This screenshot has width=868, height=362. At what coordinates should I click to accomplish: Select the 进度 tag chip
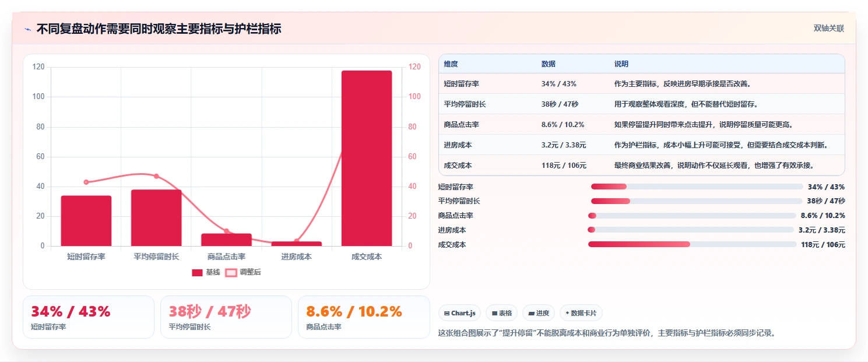[539, 313]
